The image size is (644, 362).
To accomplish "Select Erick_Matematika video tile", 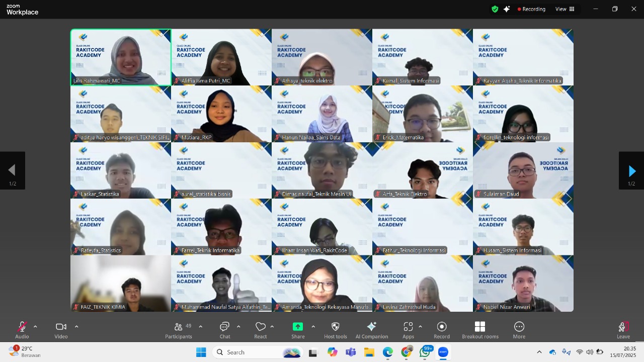I will 423,114.
